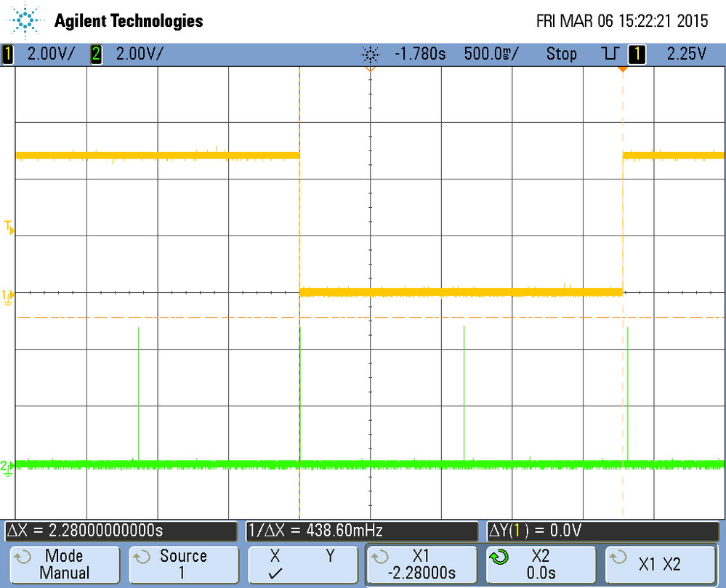The image size is (726, 588).
Task: Click the 2.25V trigger level value
Action: (x=686, y=55)
